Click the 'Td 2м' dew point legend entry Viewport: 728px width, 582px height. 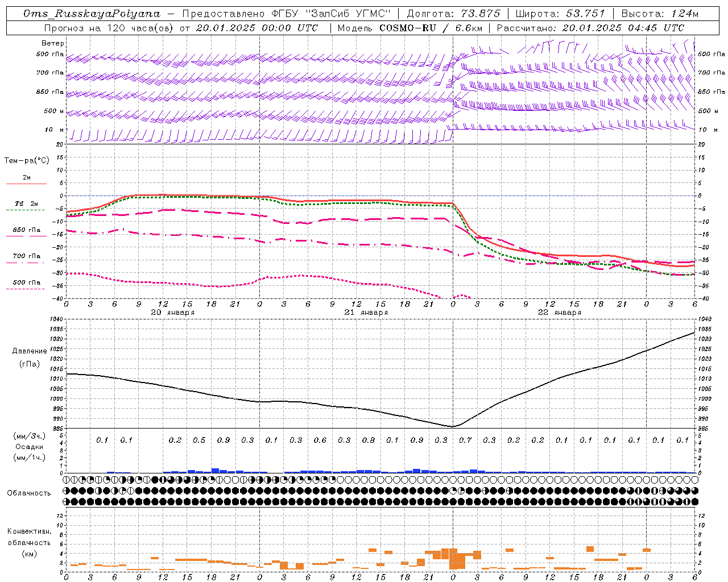point(26,203)
